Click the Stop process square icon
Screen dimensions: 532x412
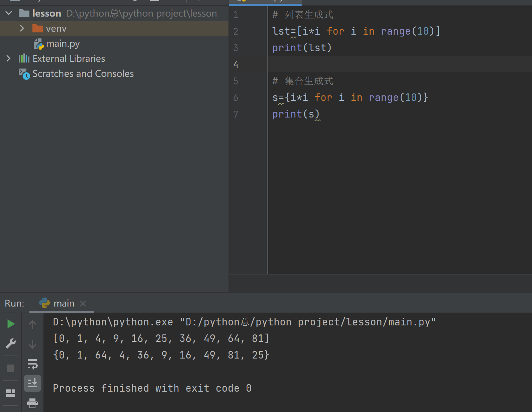tap(11, 368)
